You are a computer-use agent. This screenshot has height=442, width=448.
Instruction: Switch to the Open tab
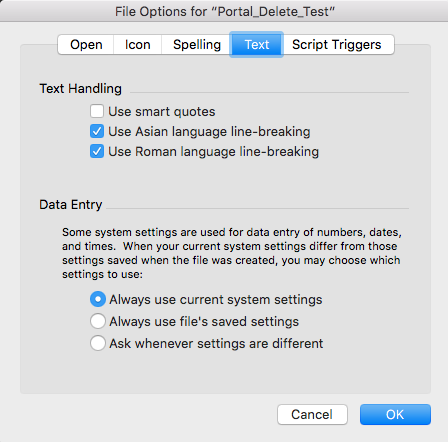[86, 45]
